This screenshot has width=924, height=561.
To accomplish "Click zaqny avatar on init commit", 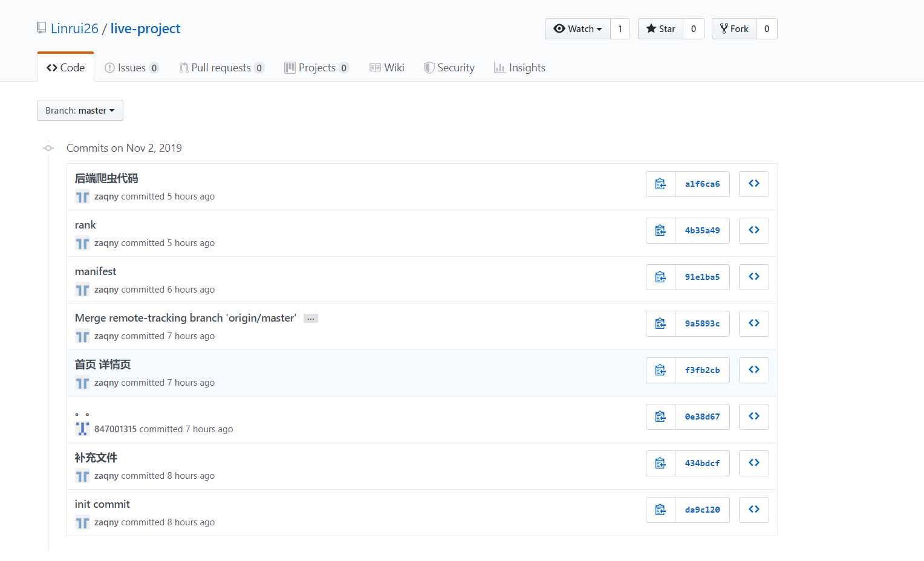I will tap(82, 522).
